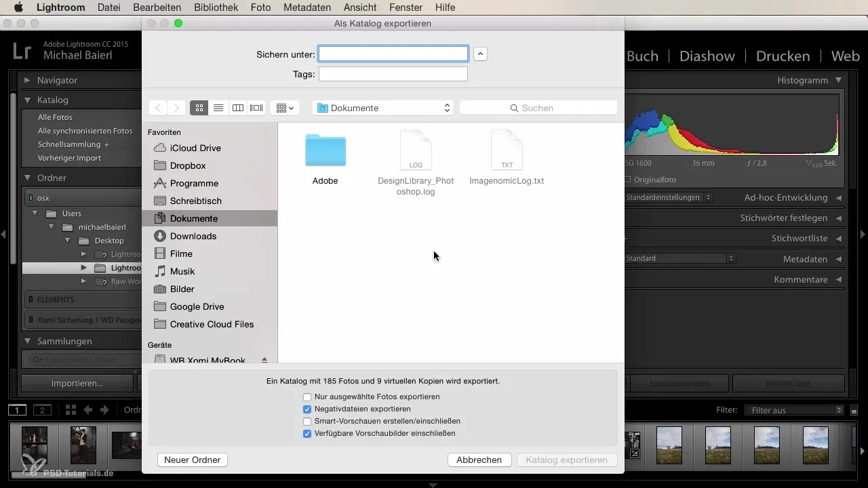
Task: Select Alle Fotos in Katalog
Action: point(55,117)
